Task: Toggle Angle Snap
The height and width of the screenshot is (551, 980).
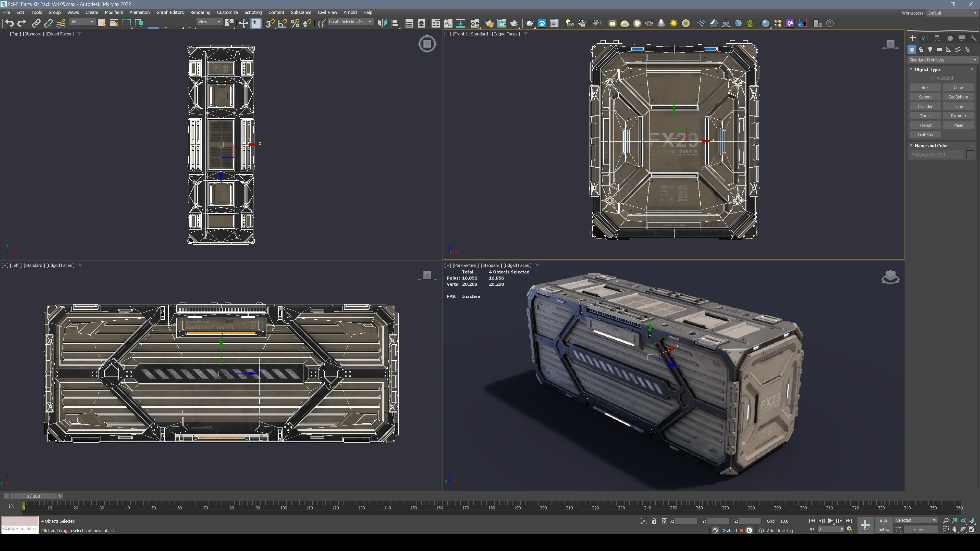Action: 282,23
